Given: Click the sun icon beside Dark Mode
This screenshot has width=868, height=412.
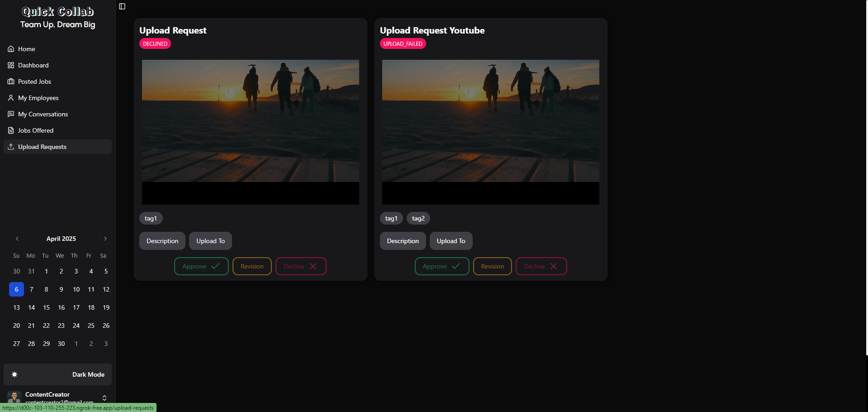Looking at the screenshot, I should [x=14, y=374].
